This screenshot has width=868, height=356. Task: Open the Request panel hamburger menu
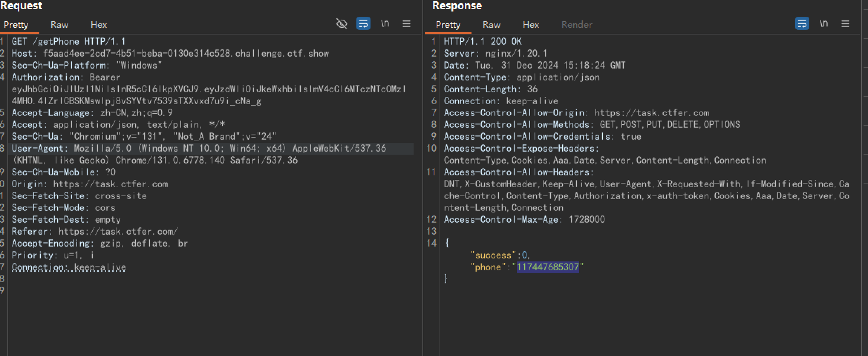pos(407,24)
